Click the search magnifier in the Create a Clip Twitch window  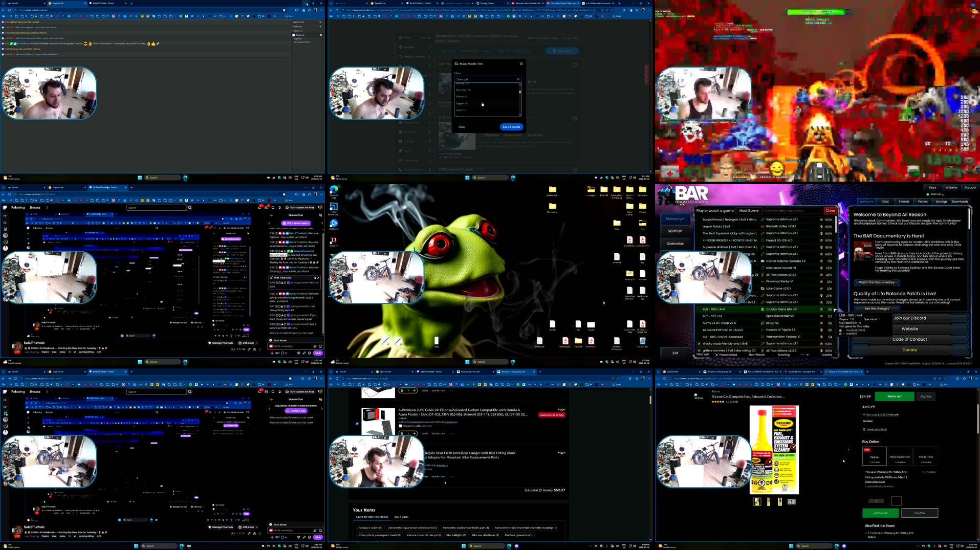click(189, 391)
